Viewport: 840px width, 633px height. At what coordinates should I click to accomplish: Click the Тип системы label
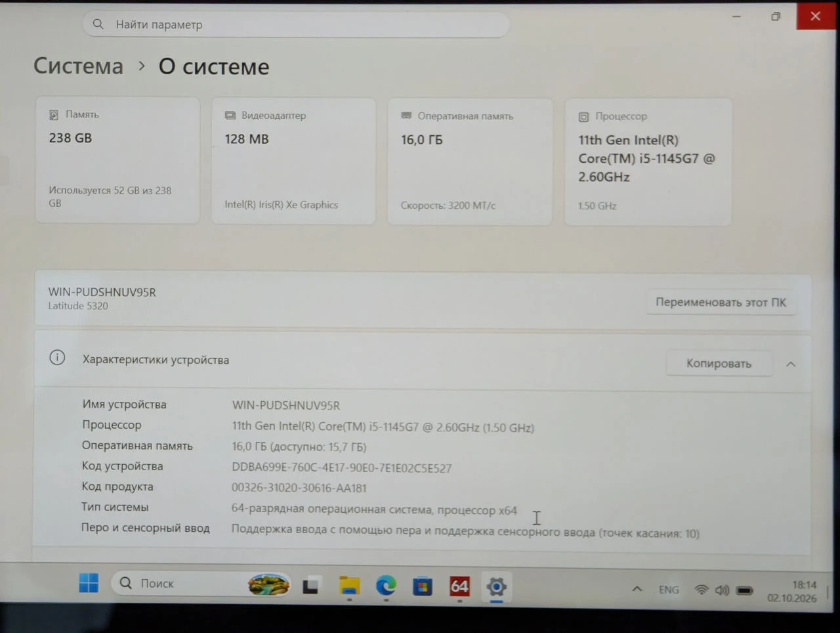point(115,507)
